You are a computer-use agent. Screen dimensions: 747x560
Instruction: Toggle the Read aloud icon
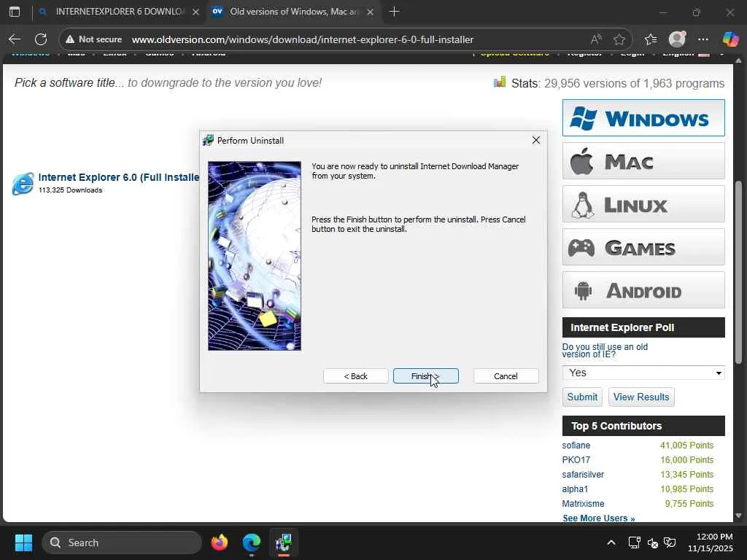(596, 39)
